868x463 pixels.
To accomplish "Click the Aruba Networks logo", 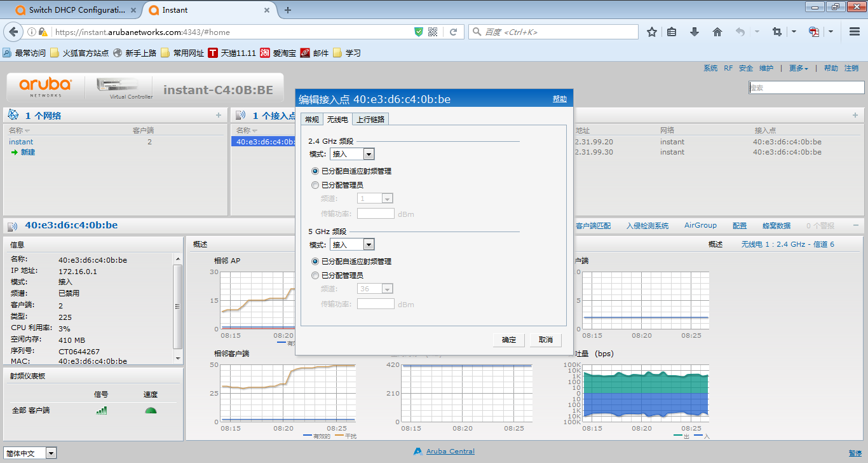I will (46, 87).
